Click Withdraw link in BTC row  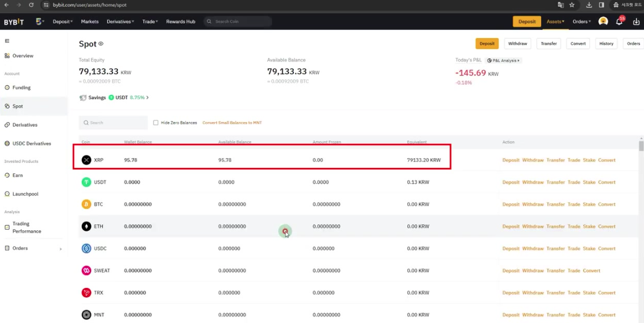(x=532, y=204)
